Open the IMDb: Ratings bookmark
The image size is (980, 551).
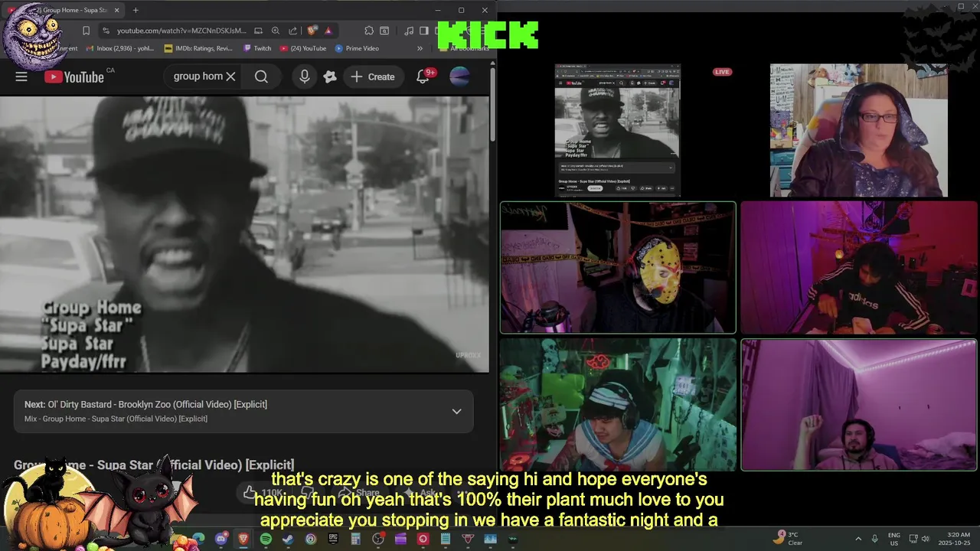point(198,48)
